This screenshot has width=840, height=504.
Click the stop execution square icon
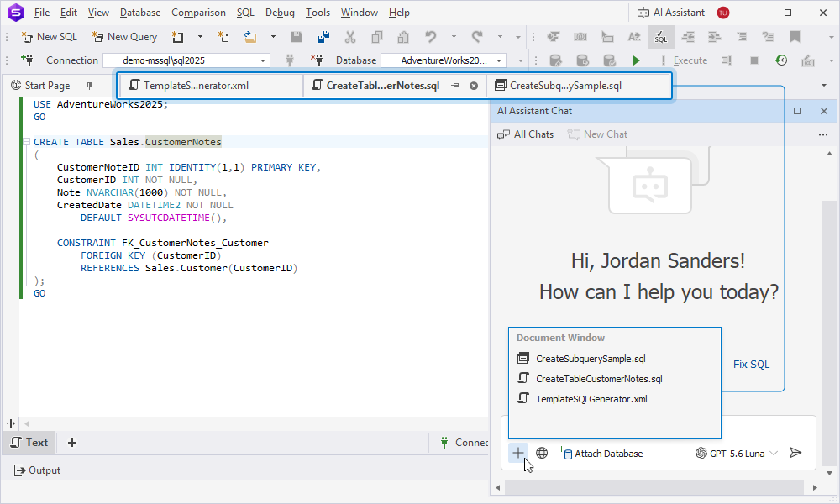754,60
